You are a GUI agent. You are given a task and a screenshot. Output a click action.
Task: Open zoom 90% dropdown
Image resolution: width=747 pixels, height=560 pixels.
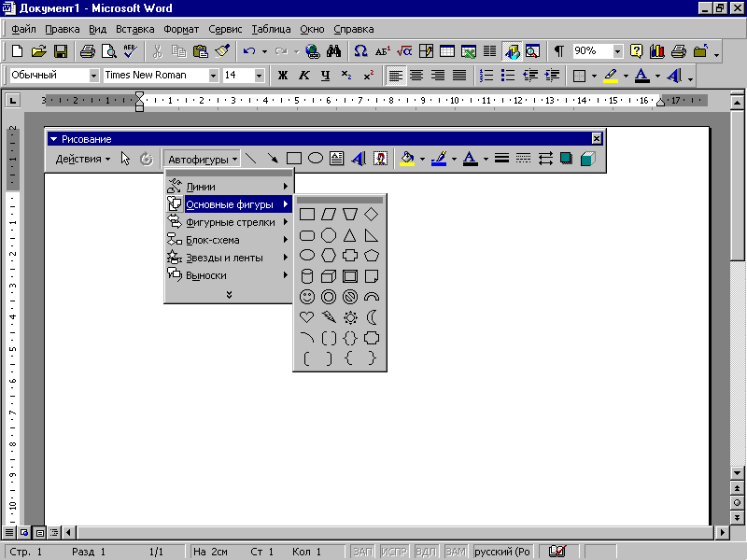point(617,51)
